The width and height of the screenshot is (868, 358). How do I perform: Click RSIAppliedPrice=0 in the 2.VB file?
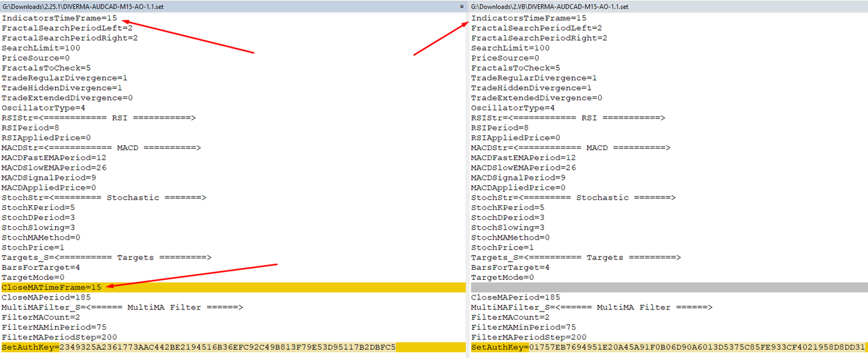515,137
